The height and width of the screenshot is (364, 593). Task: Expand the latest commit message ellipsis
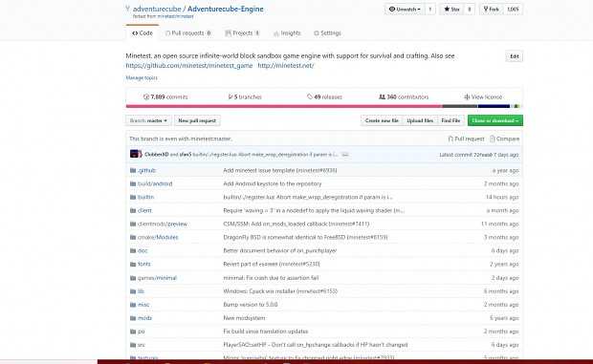click(345, 155)
